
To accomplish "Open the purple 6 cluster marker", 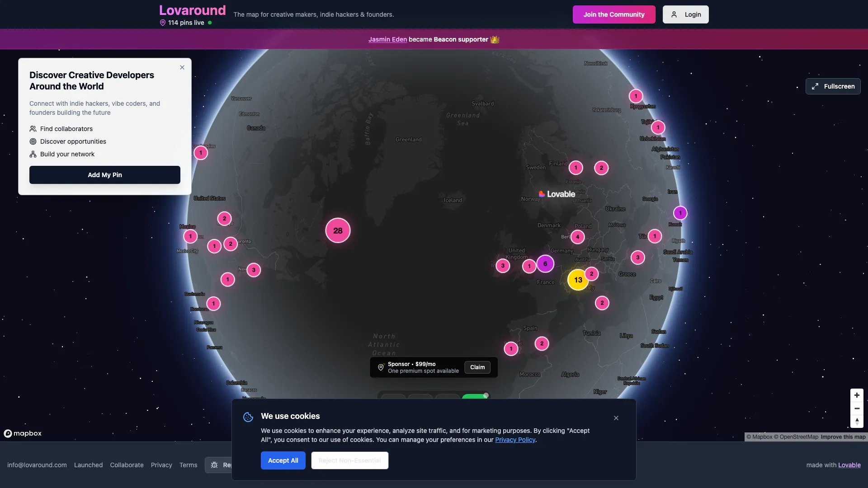I will point(545,264).
